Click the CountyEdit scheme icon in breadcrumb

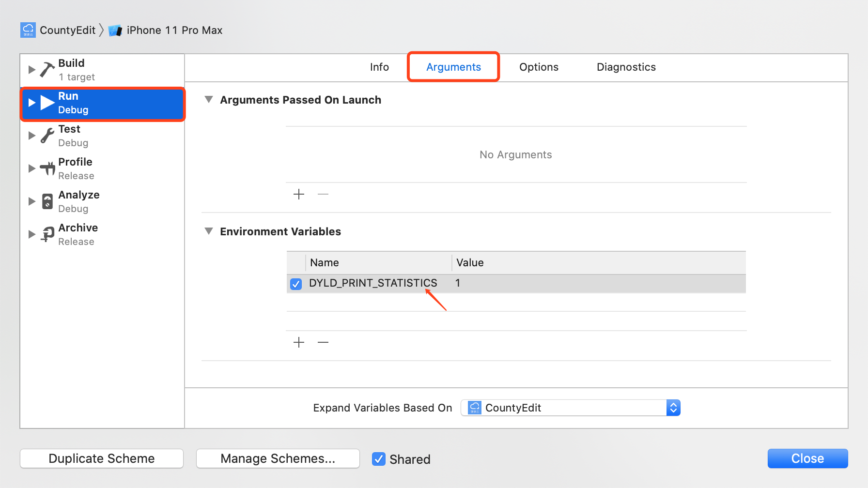28,30
